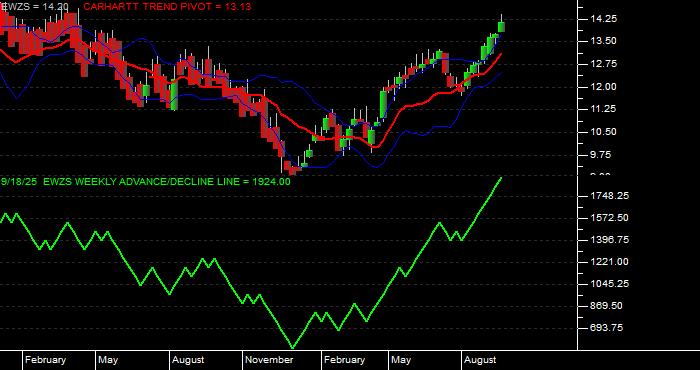Image resolution: width=700 pixels, height=370 pixels.
Task: Click the November label on time axis
Action: point(270,360)
